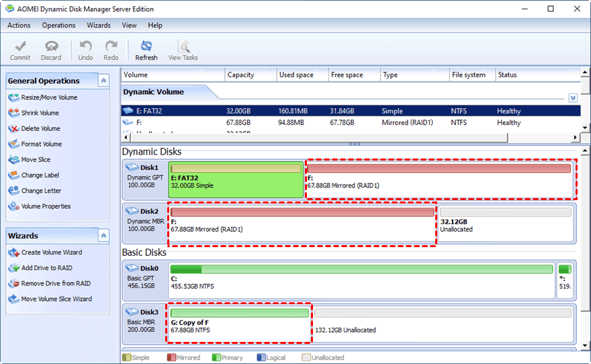Click the Primary legend color swatch
The height and width of the screenshot is (364, 591).
(x=216, y=357)
